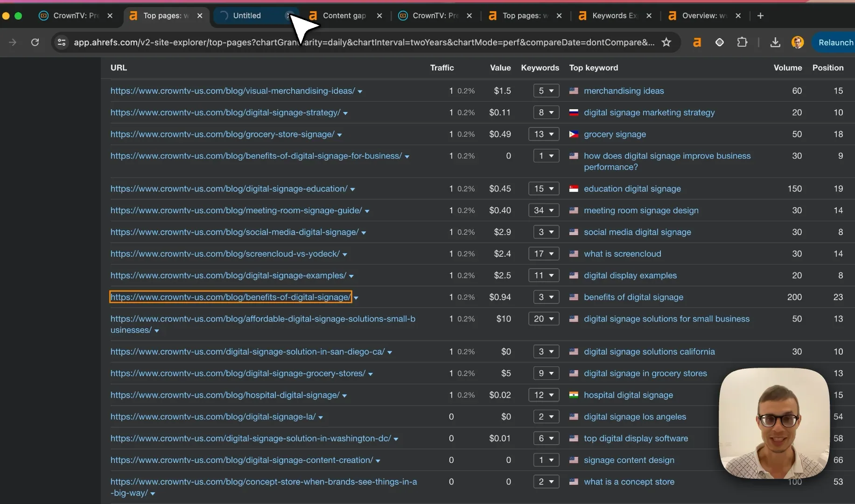
Task: Click the diamond-shaped extension icon
Action: [x=720, y=42]
